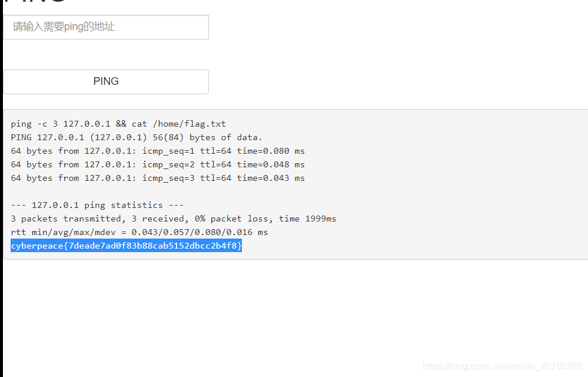Click the packets transmitted summary line

[174, 219]
